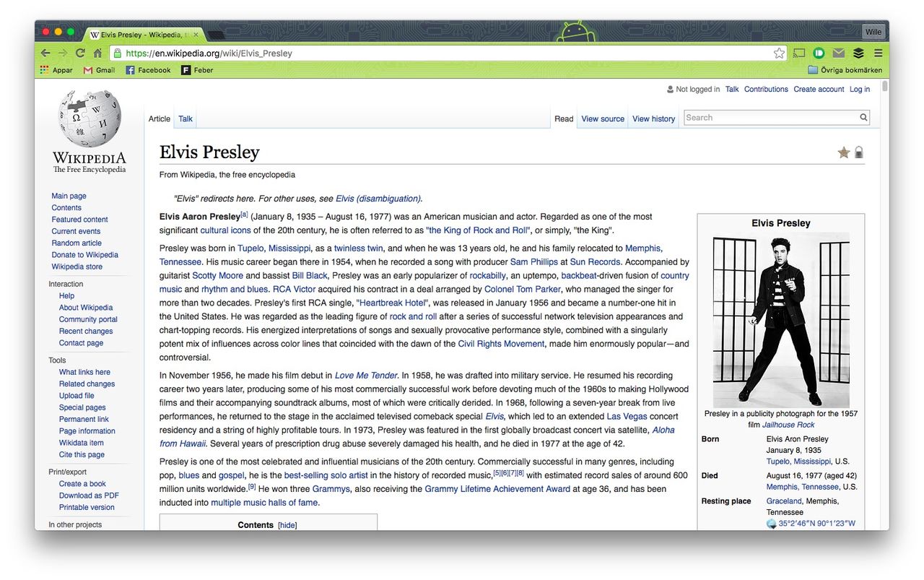Open the Grammy Lifetime Achievement Award link
Screen dimensions: 924x580
[497, 489]
